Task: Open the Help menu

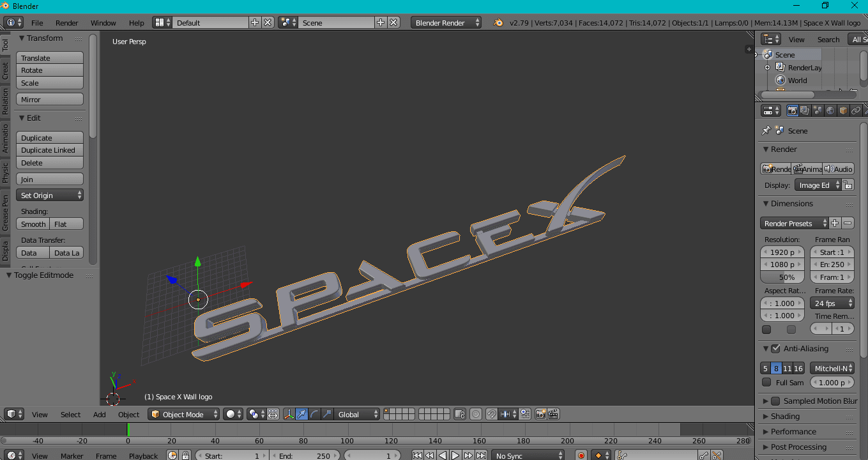Action: pyautogui.click(x=136, y=22)
